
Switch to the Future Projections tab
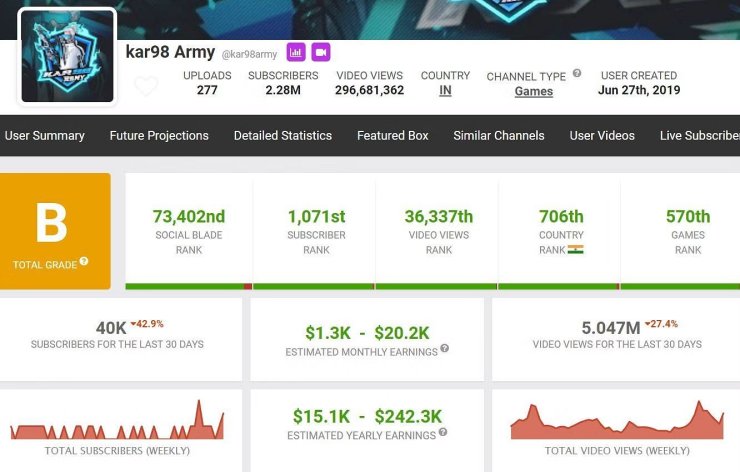159,135
